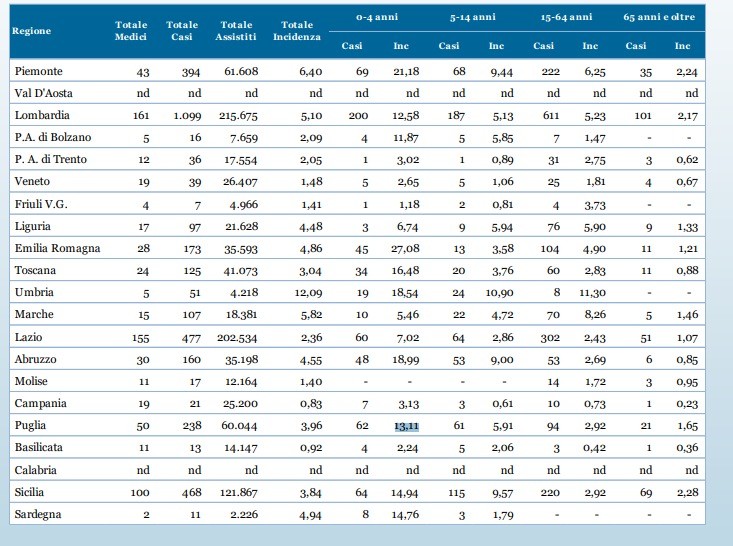733x546 pixels.
Task: Click Piemonte's assistiti value 61.608
Action: [x=241, y=72]
